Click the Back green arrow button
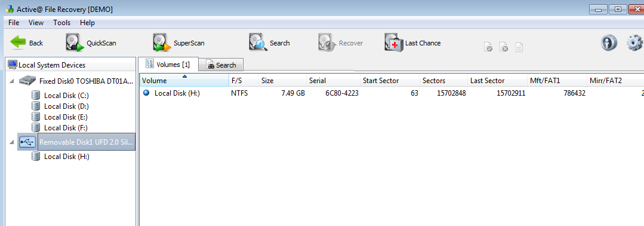Screen dimensions: 644x226 pyautogui.click(x=26, y=43)
